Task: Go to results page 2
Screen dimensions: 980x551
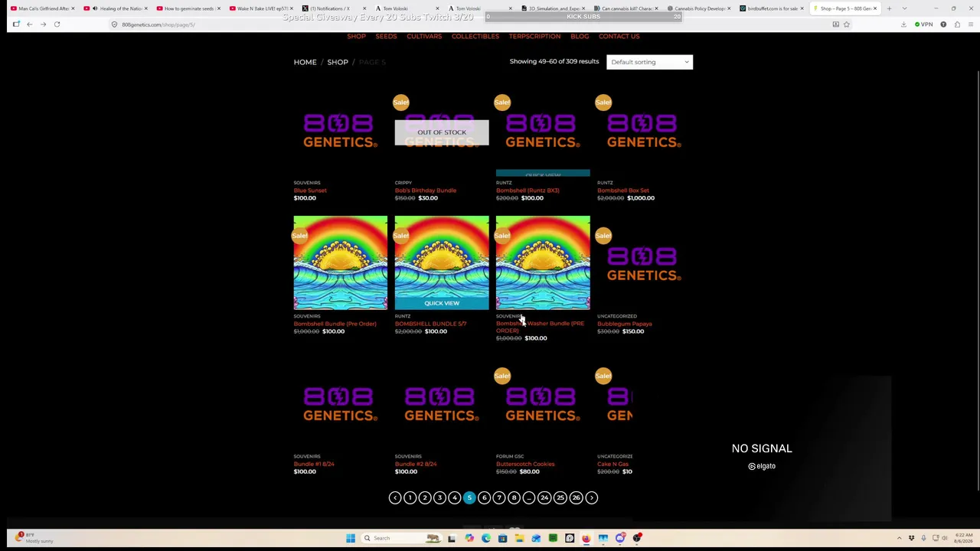Action: point(425,498)
